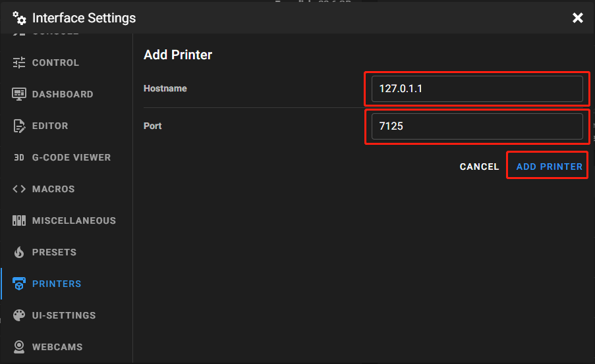Image resolution: width=595 pixels, height=364 pixels.
Task: Click into the Hostname input field
Action: (x=476, y=89)
